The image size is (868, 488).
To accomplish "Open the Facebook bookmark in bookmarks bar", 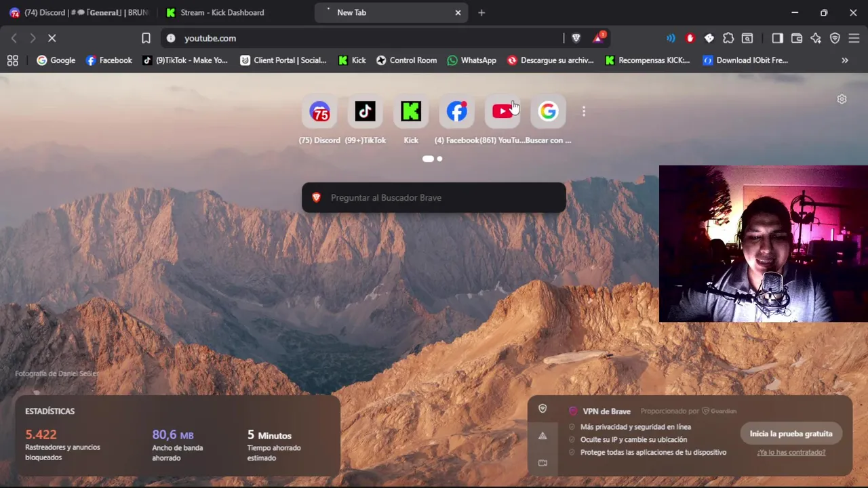I will point(109,60).
